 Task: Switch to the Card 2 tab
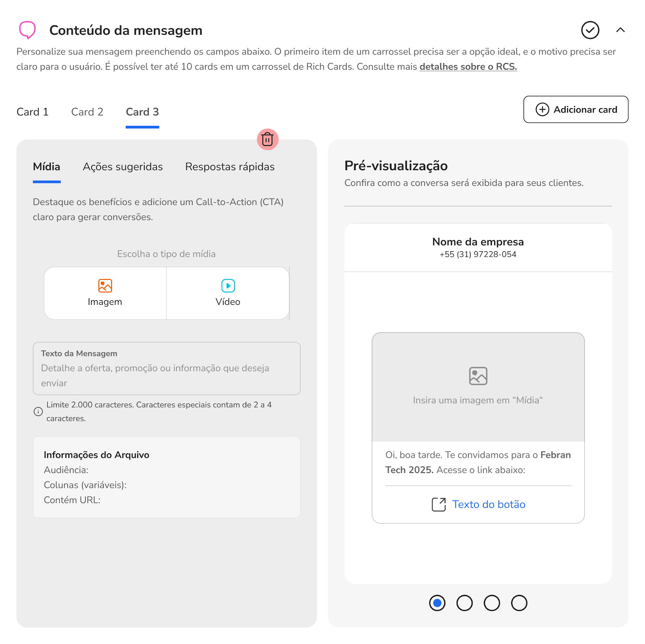tap(87, 112)
